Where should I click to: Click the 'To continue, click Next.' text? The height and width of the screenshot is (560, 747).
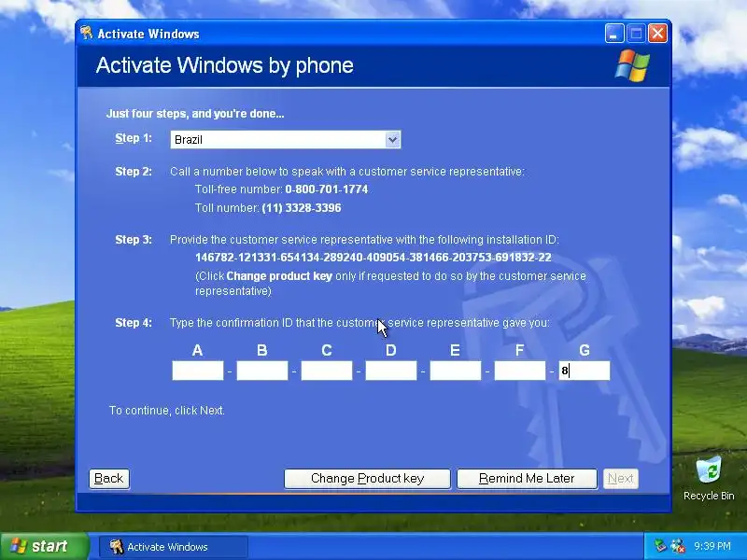tap(167, 411)
